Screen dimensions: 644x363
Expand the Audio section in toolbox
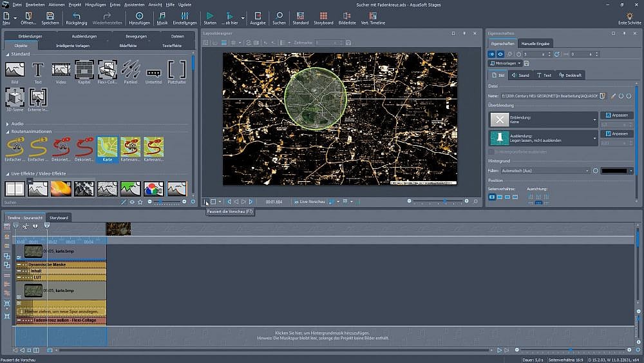coord(17,124)
